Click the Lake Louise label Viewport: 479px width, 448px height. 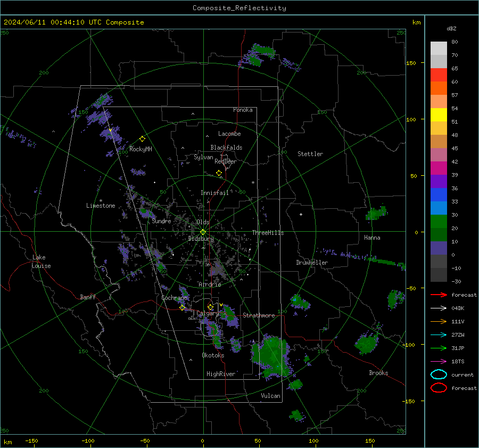[41, 262]
